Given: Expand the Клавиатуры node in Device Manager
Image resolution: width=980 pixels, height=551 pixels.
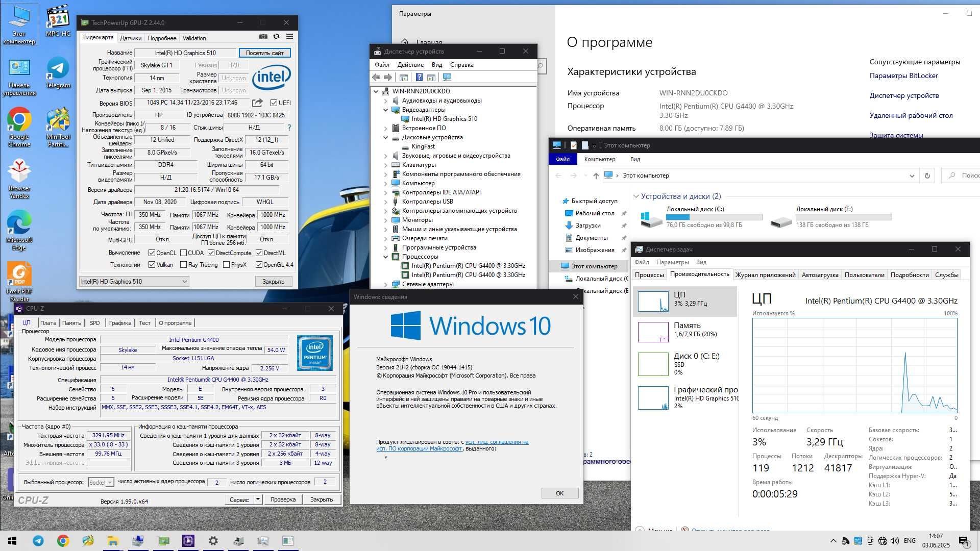Looking at the screenshot, I should pyautogui.click(x=386, y=165).
